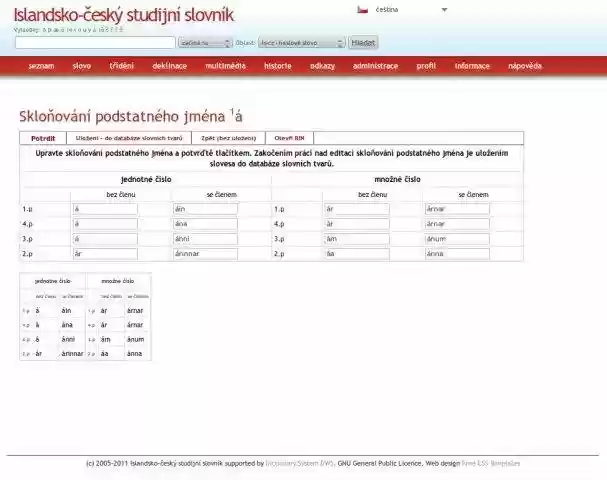Edit singular 1.p se členem field 'áin'
The image size is (607, 480).
click(x=205, y=209)
